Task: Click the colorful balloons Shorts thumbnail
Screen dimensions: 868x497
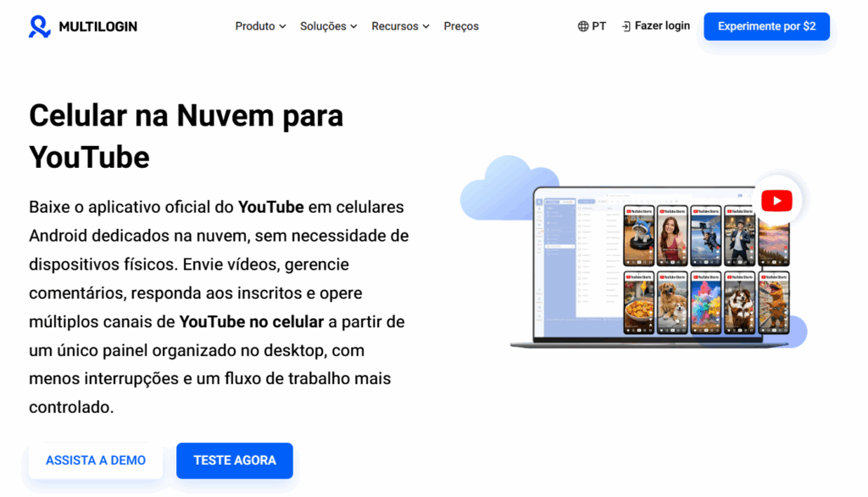Action: (706, 303)
